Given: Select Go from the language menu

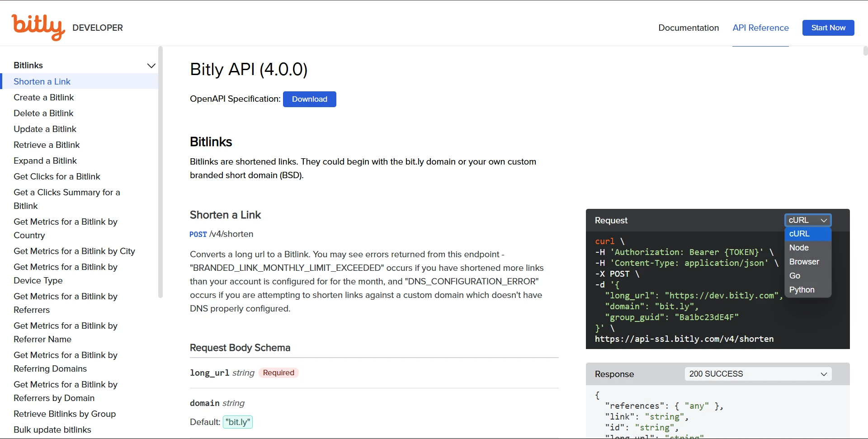Looking at the screenshot, I should click(794, 276).
